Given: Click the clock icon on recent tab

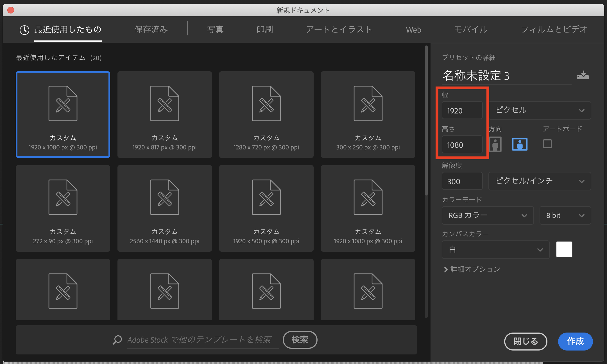Looking at the screenshot, I should pyautogui.click(x=24, y=30).
